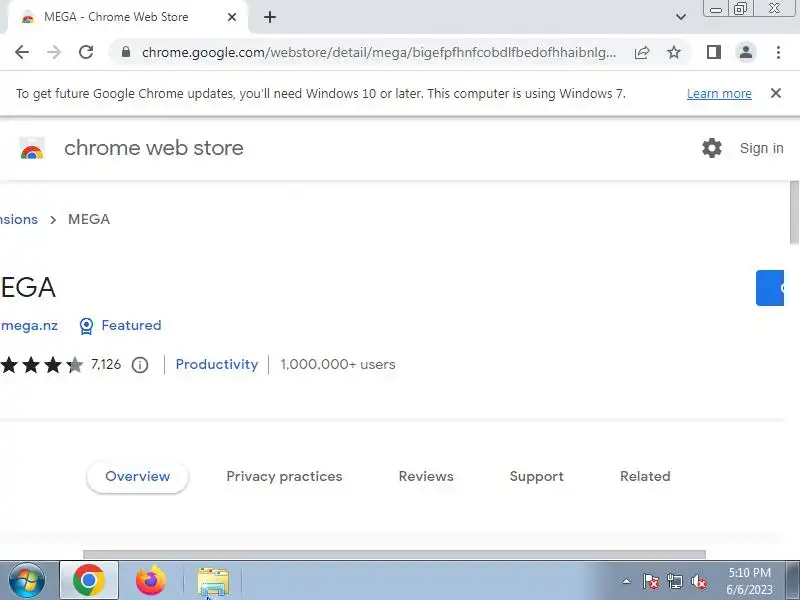Click the star rating display
This screenshot has width=800, height=600.
[42, 365]
